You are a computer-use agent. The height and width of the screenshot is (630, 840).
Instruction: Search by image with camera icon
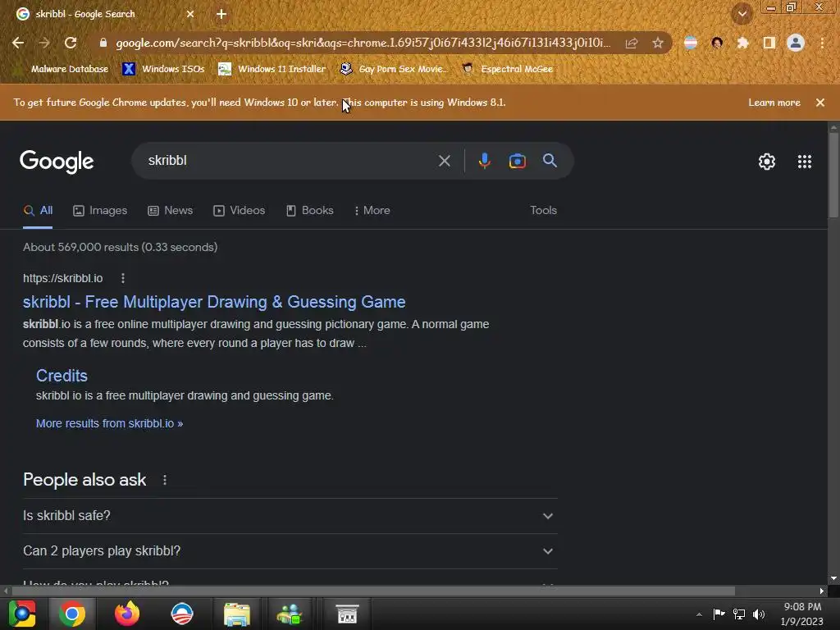point(517,161)
